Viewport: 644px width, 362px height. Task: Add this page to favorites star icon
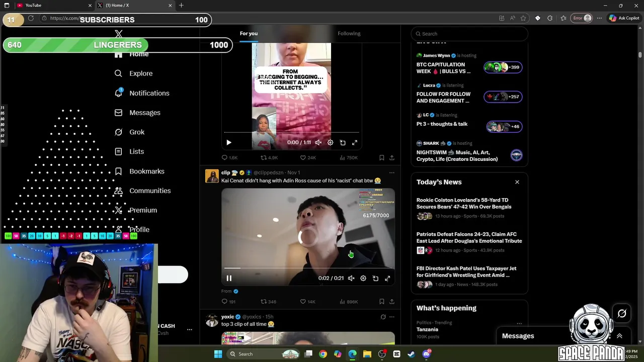tap(523, 18)
